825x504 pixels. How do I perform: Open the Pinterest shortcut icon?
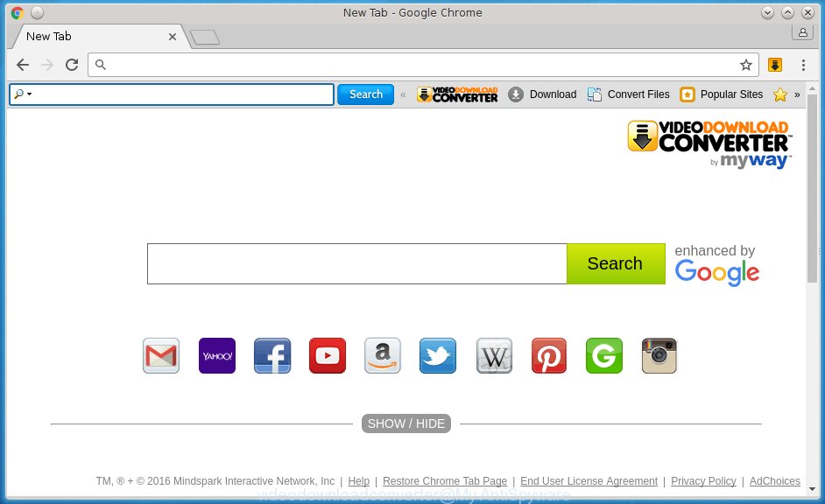pos(549,356)
